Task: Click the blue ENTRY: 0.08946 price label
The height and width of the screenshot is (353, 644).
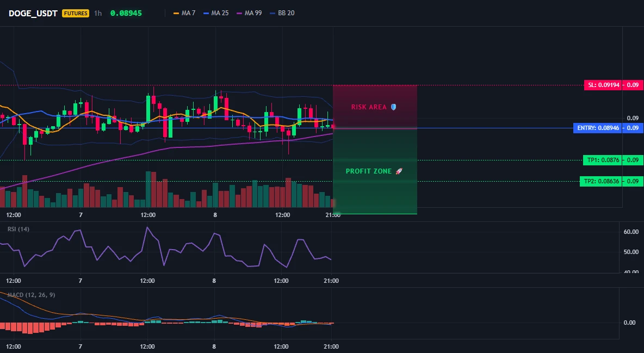Action: point(598,128)
